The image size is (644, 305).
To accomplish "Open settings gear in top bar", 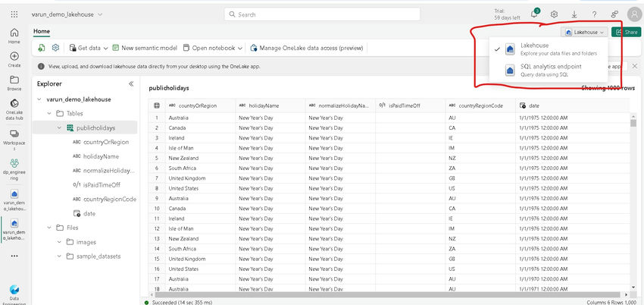I will pos(555,14).
